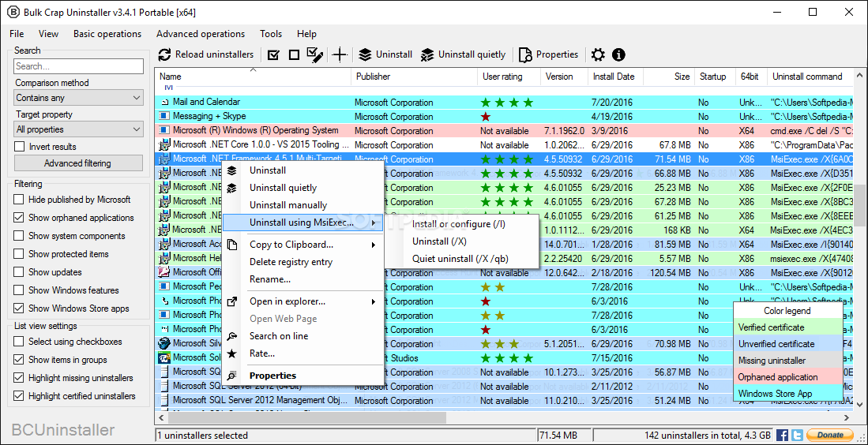This screenshot has width=868, height=445.
Task: Click the Reload uninstallers refresh icon
Action: [164, 54]
